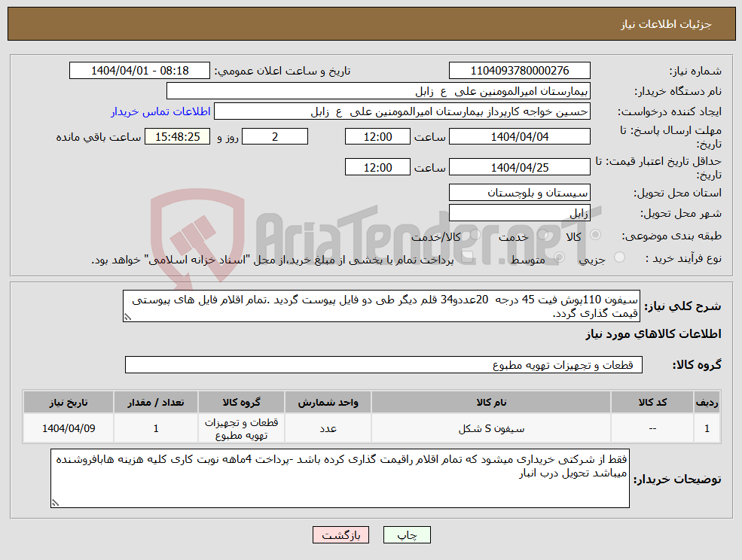
Task: Click the ردیف column header
Action: [707, 402]
